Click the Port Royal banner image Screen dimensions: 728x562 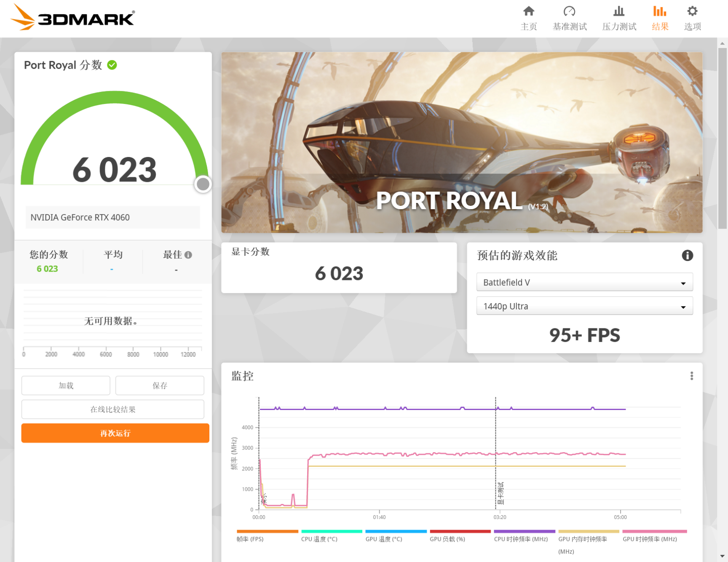(x=462, y=142)
